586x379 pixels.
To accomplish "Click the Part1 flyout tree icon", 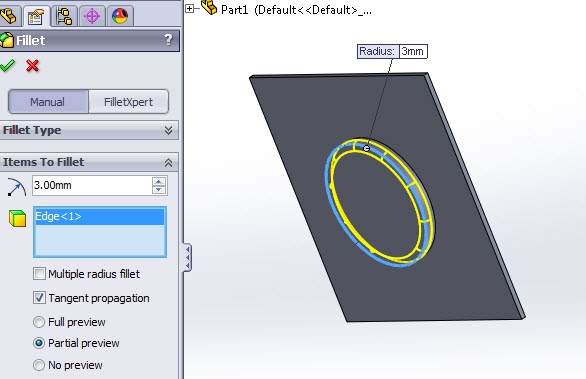I will coord(209,7).
